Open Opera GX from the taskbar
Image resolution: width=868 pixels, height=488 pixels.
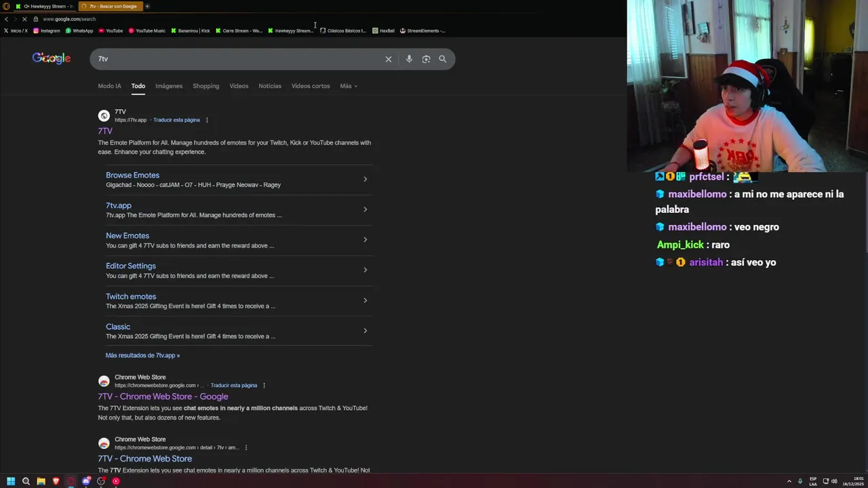[71, 481]
